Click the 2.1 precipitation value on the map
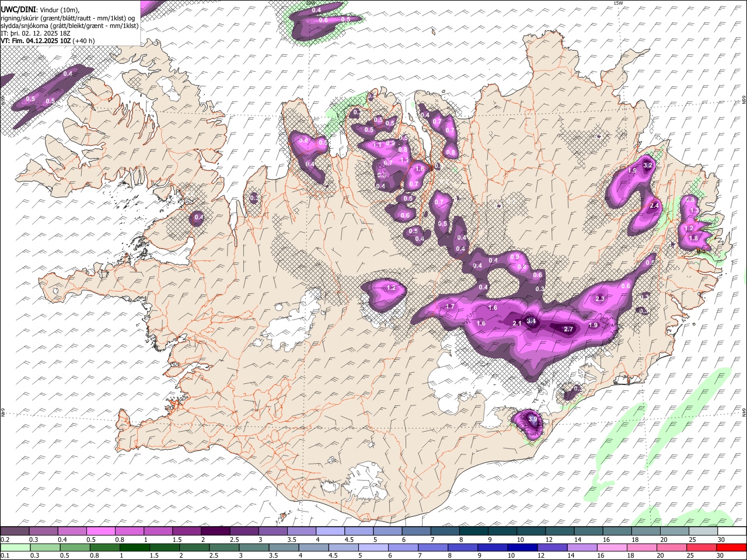Image resolution: width=747 pixels, height=560 pixels. [516, 323]
